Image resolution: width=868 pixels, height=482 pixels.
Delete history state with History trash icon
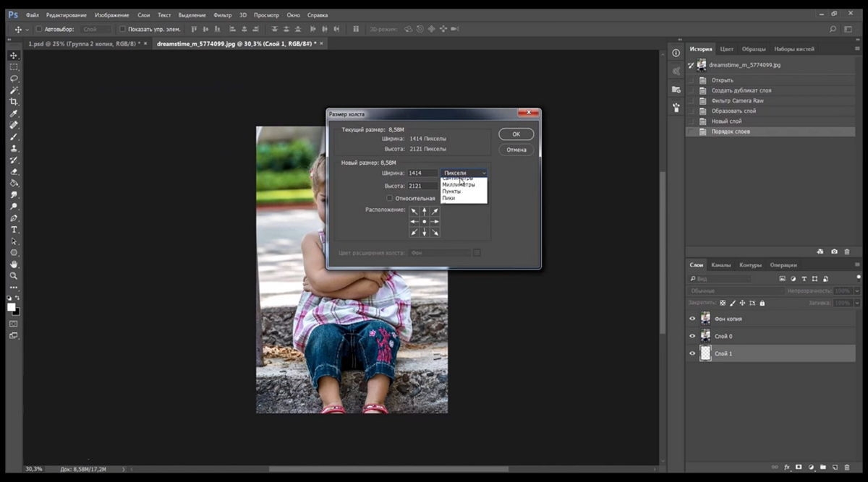tap(847, 251)
